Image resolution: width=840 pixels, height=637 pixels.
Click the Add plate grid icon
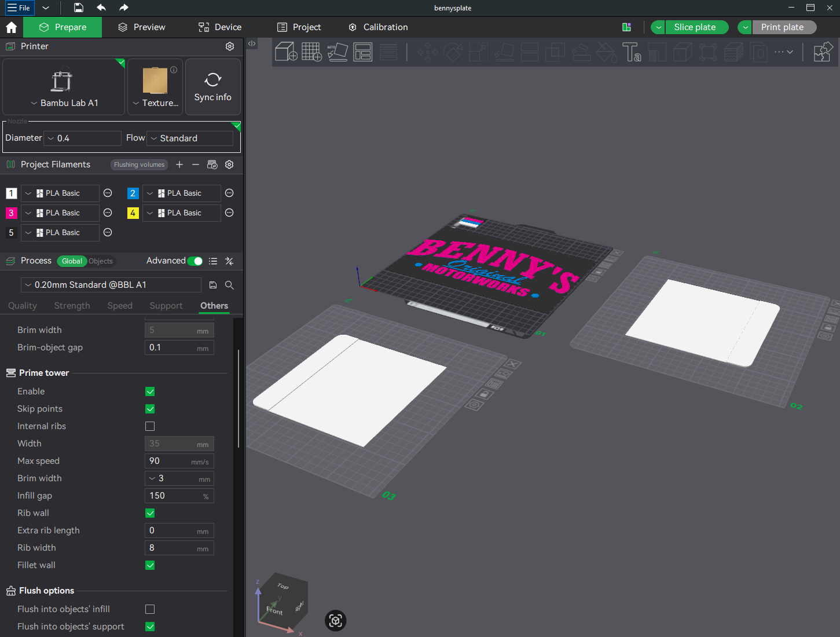point(311,52)
